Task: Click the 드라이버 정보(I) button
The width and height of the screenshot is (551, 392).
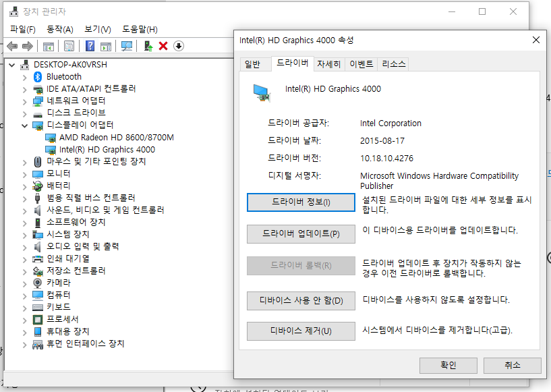Action: (x=301, y=202)
